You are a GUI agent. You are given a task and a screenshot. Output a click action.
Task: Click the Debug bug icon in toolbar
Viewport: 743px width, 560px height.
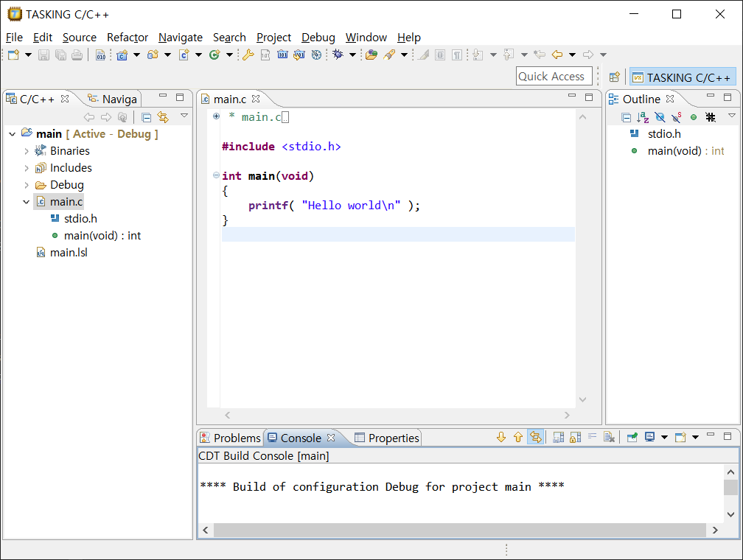click(338, 55)
